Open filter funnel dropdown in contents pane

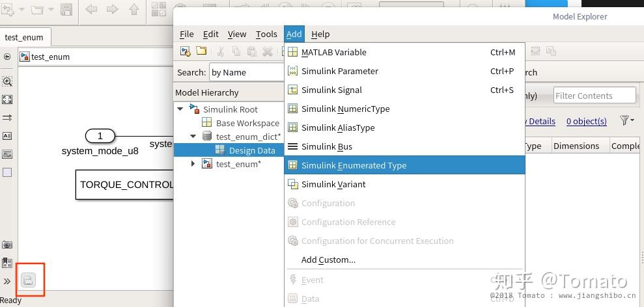pos(627,120)
